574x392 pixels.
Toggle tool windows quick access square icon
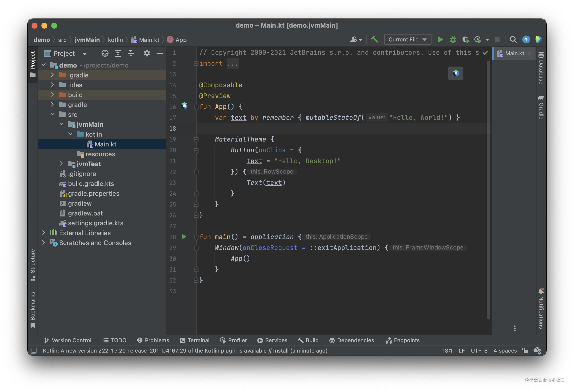click(34, 350)
